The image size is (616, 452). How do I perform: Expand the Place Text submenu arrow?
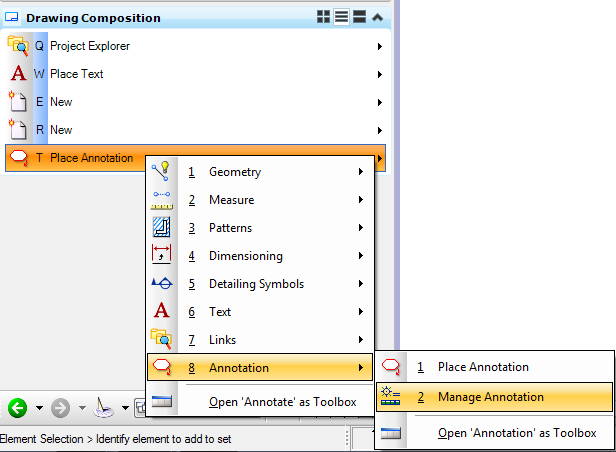[x=380, y=74]
